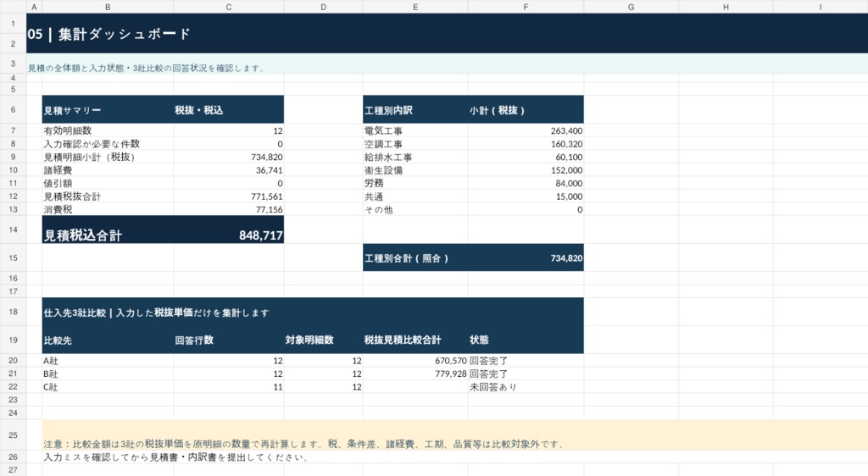Viewport: 868px width, 476px height.
Task: Click the 労務 label cell
Action: (415, 183)
